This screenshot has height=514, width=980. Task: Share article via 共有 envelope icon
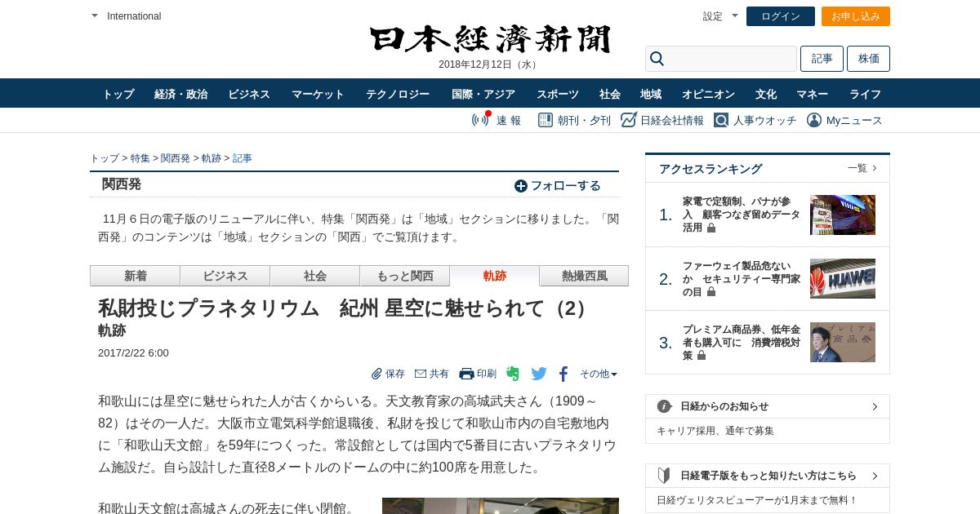[421, 374]
